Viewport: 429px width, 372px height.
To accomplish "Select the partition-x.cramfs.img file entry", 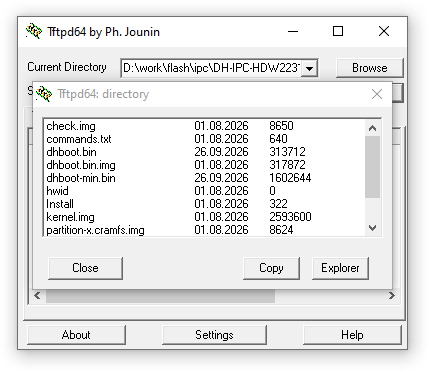I will pyautogui.click(x=204, y=230).
